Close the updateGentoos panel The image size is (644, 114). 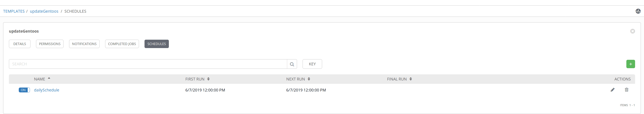[x=632, y=31]
